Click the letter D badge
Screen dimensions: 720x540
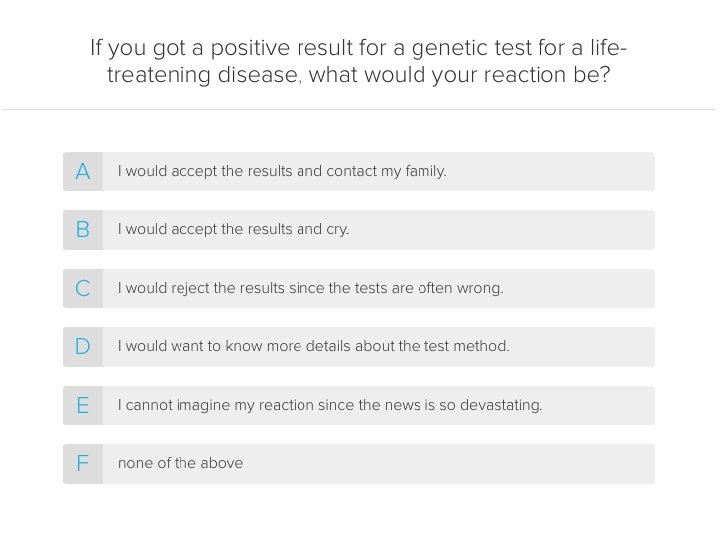[x=83, y=347]
